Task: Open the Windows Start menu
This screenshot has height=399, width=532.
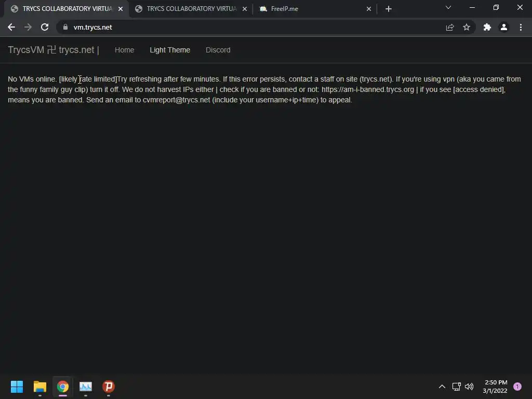Action: 17,387
